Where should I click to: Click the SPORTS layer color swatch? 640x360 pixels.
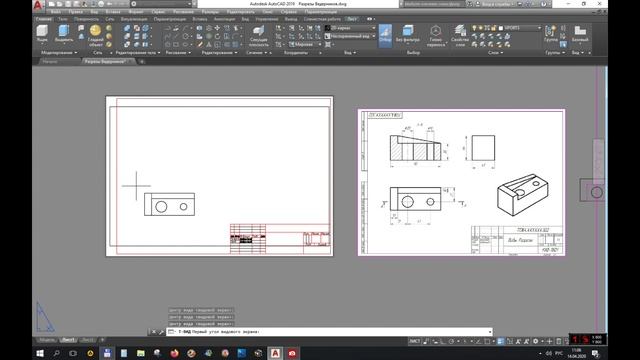coord(501,28)
